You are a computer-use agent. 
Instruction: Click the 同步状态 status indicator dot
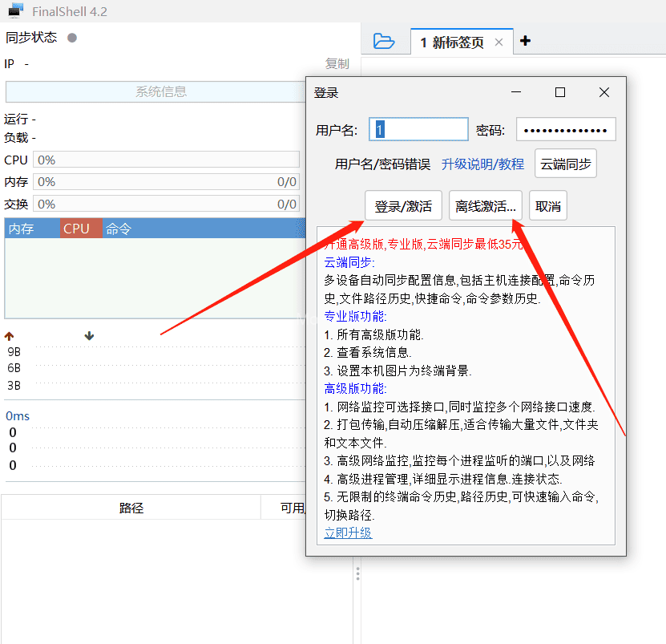click(x=71, y=37)
